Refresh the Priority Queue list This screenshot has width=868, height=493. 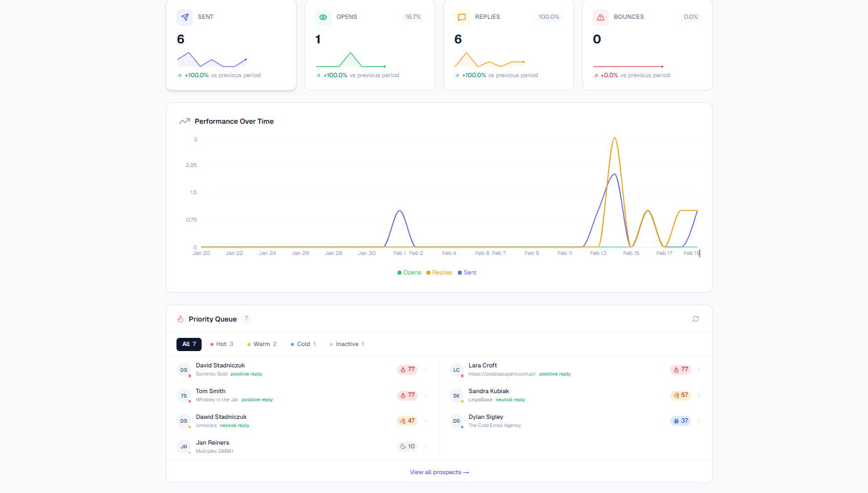pyautogui.click(x=695, y=318)
